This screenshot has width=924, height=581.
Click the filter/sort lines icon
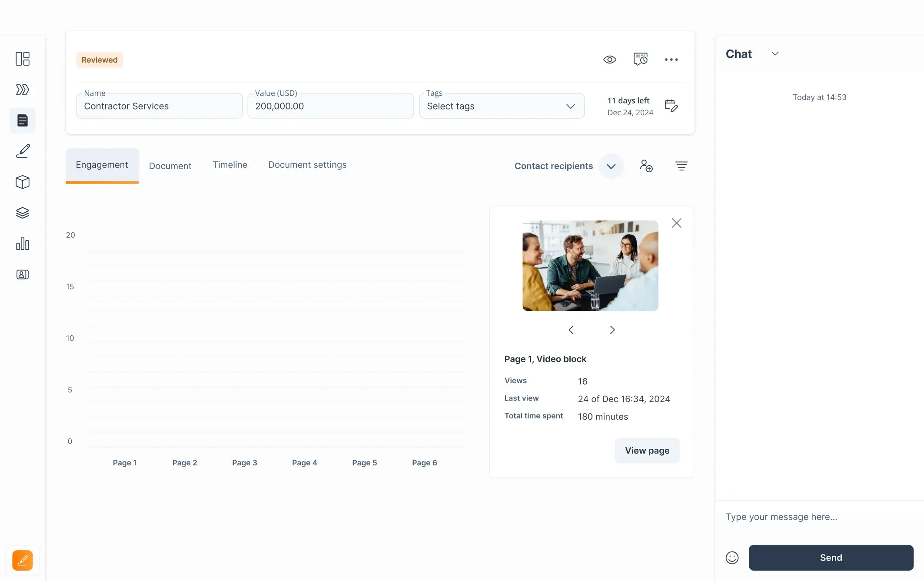click(681, 166)
